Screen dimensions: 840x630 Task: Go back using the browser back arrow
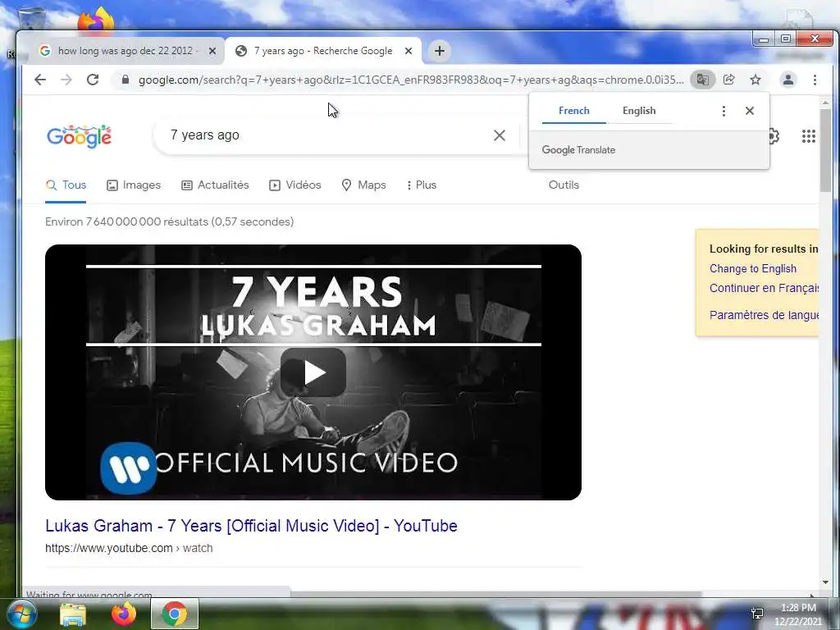tap(40, 80)
